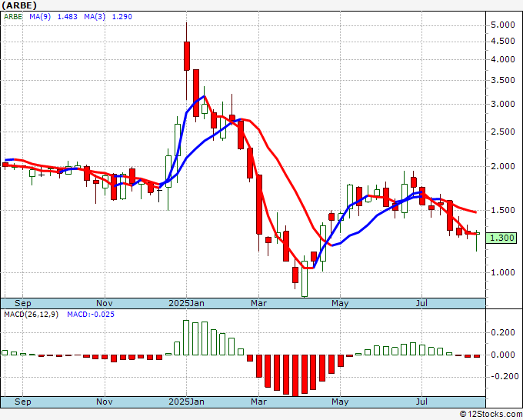The image size is (523, 420).
Task: Select 2025Jan on the price chart date axis
Action: (186, 303)
